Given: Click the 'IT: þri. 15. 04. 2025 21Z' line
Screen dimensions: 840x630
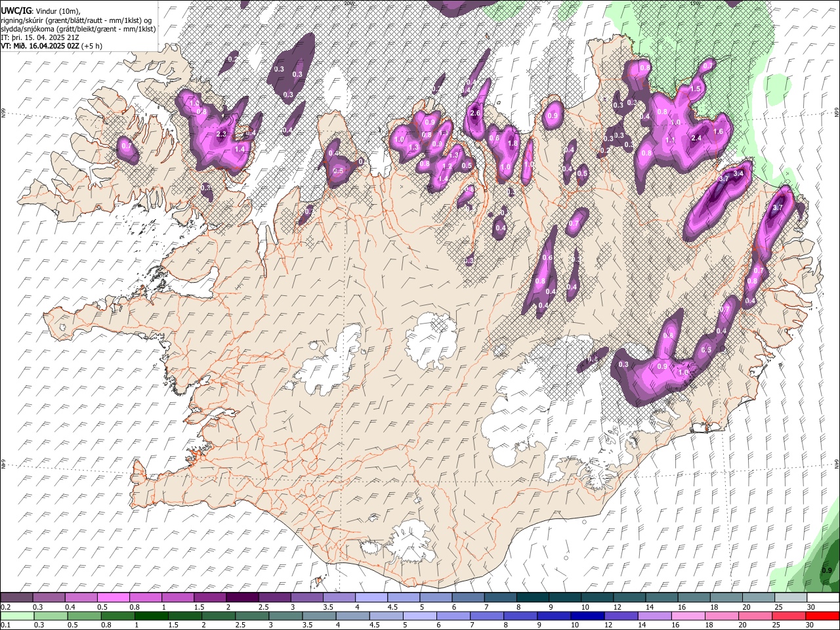Looking at the screenshot, I should (x=41, y=37).
